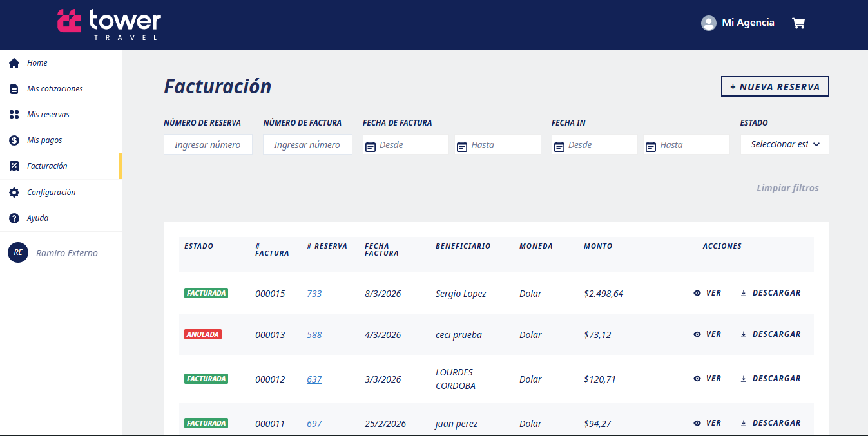868x436 pixels.
Task: Click the user avatar next to Mi Agencia
Action: tap(709, 23)
